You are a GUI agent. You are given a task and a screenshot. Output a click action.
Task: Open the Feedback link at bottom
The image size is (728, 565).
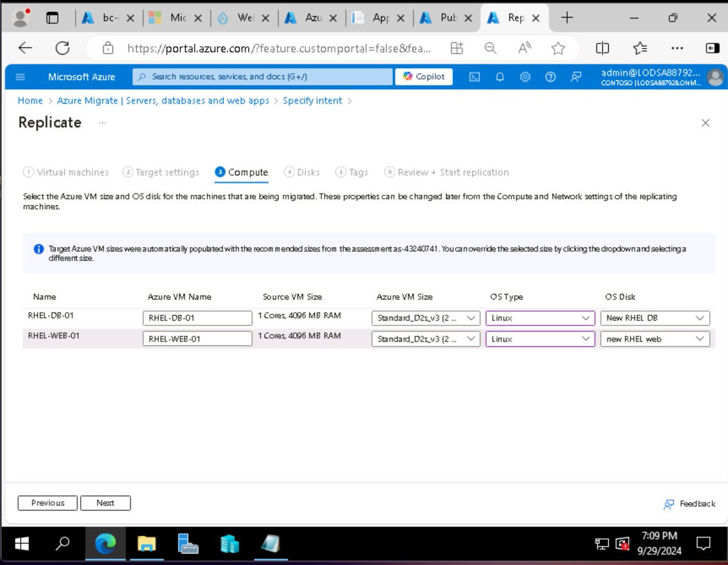point(690,504)
